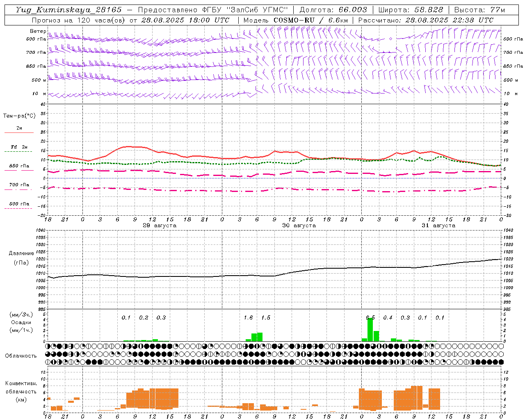Click the 6.5 precipitation value
The image size is (525, 420).
pos(370,318)
